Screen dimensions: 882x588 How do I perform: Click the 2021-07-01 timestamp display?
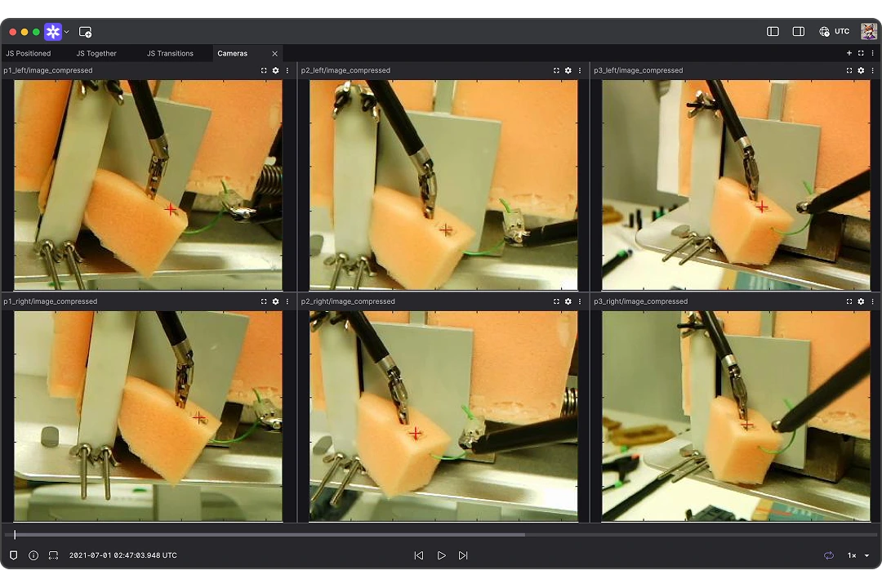tap(122, 555)
